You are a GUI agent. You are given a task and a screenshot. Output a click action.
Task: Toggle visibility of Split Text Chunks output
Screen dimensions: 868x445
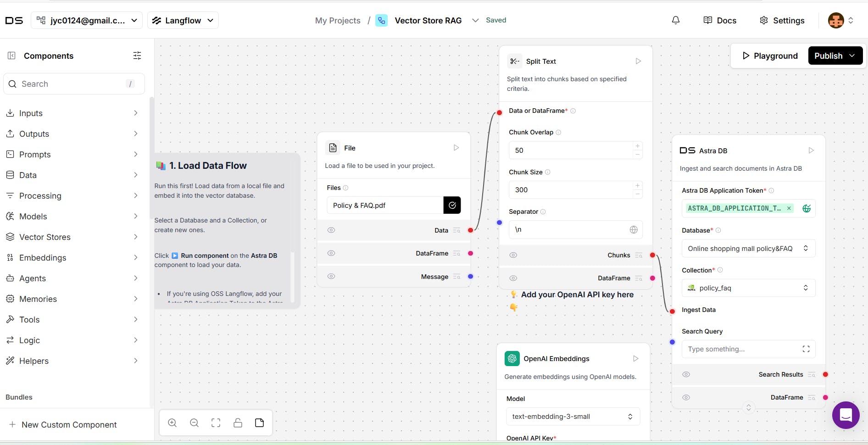513,255
